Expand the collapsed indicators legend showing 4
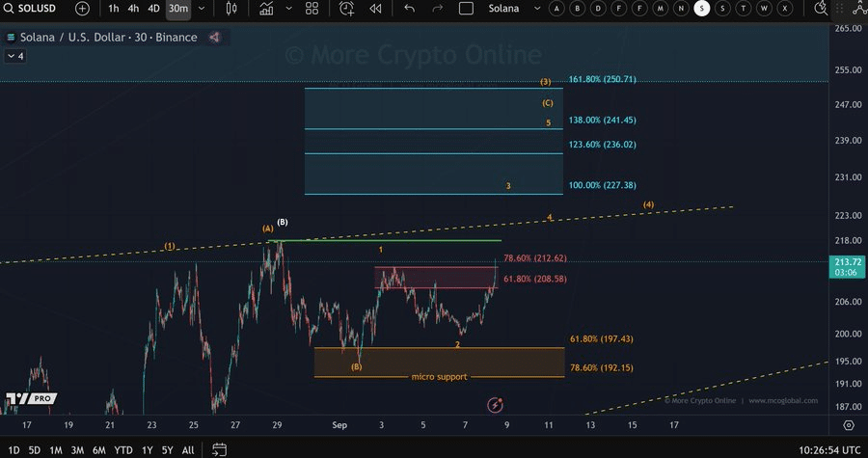 tap(15, 56)
